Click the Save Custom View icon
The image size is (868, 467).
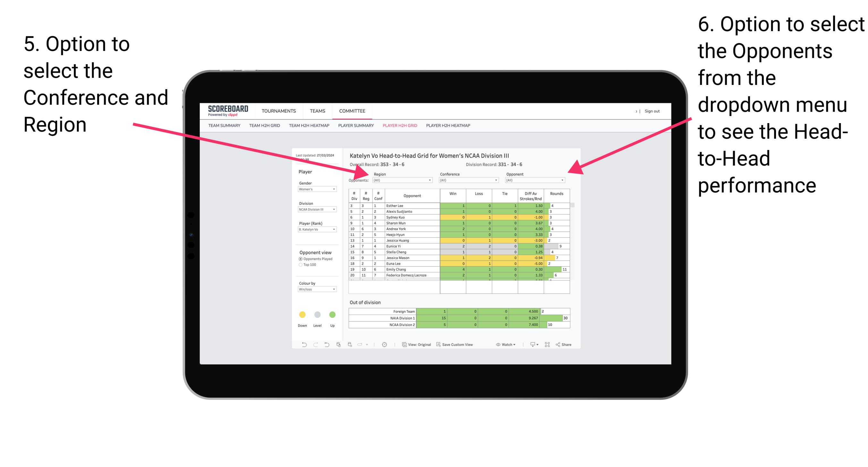436,345
